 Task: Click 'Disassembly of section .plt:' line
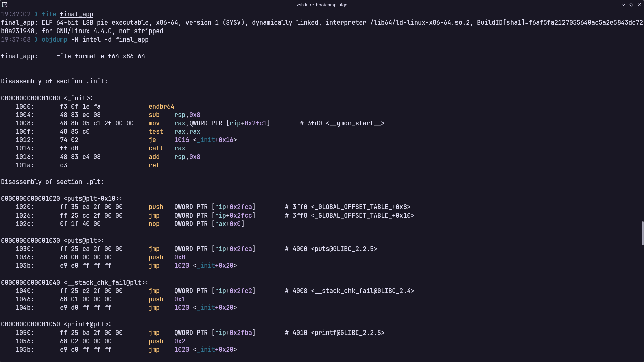(x=53, y=182)
